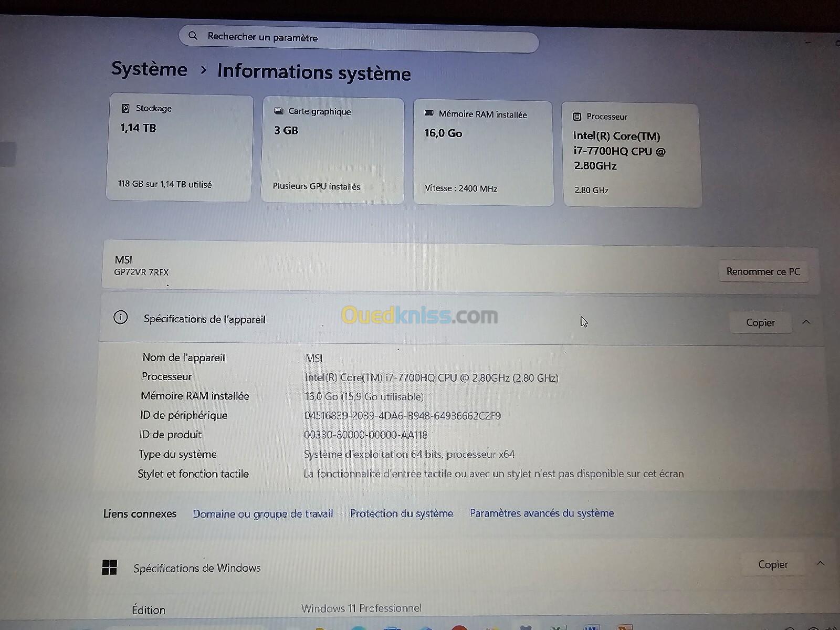
Task: Select the ID de produit value 00330-80000-00000-AA118
Action: 366,435
